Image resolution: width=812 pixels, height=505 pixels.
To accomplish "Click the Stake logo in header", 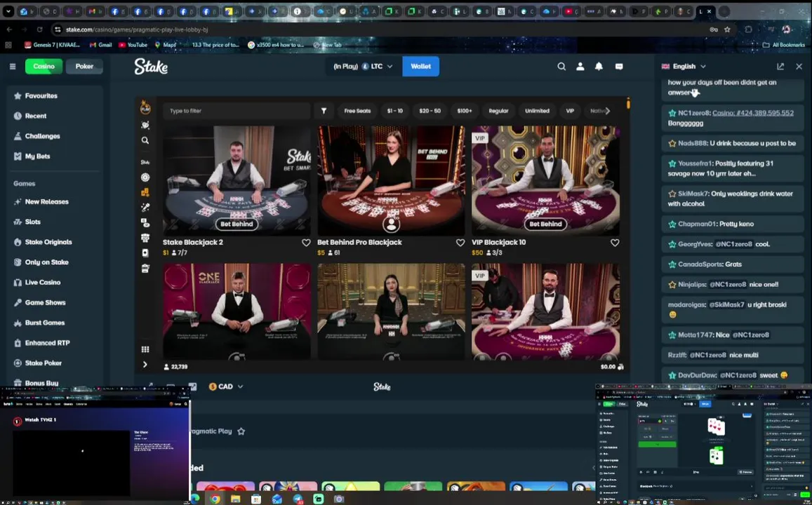I will pyautogui.click(x=151, y=66).
